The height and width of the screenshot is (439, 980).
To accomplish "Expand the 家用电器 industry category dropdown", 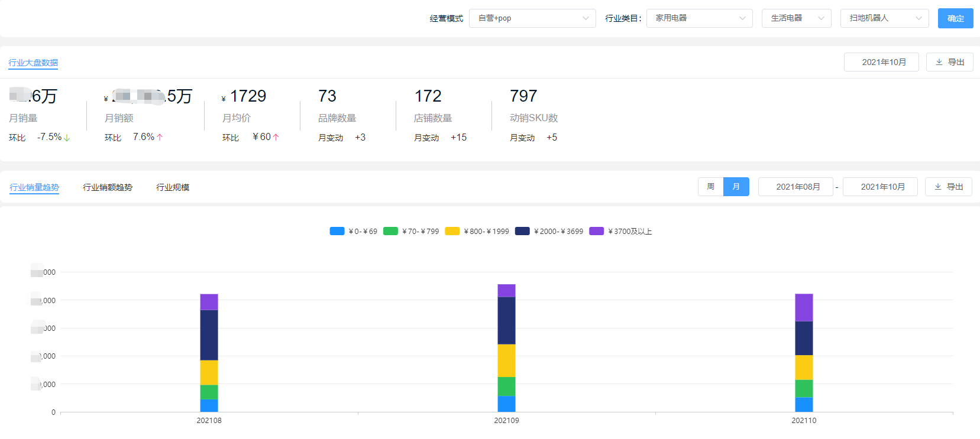I will click(699, 18).
